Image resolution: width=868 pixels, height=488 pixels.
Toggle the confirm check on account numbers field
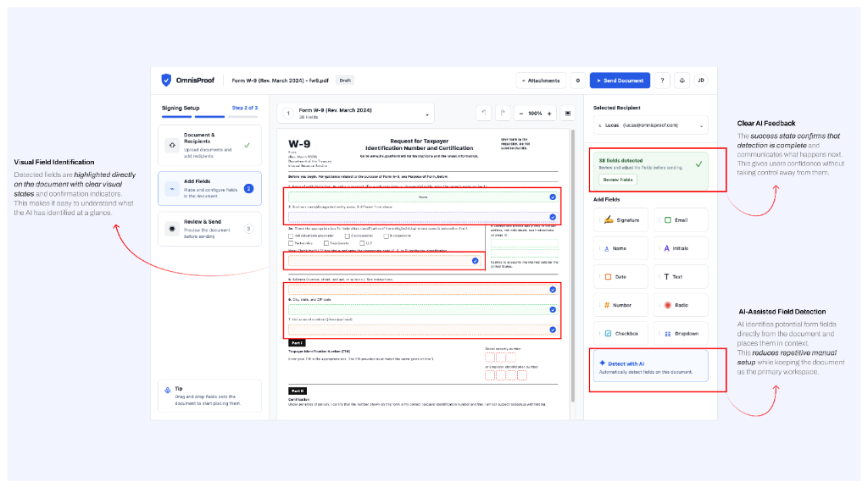coord(553,330)
